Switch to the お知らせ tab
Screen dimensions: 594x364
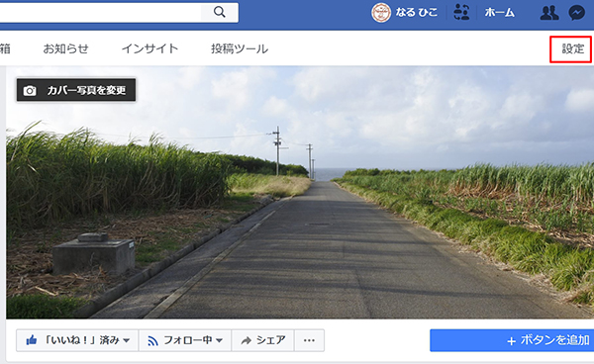[x=66, y=48]
